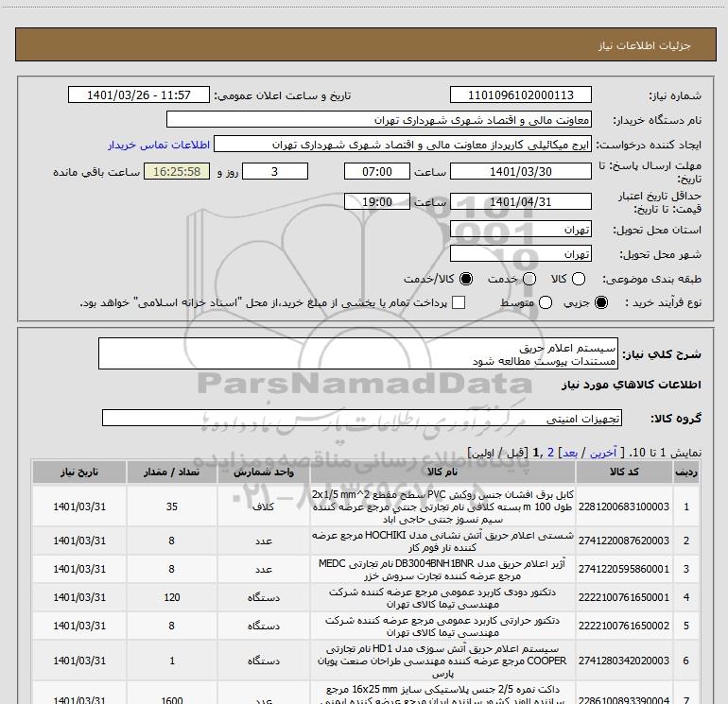Click product code 2741280342020003

click(x=624, y=661)
